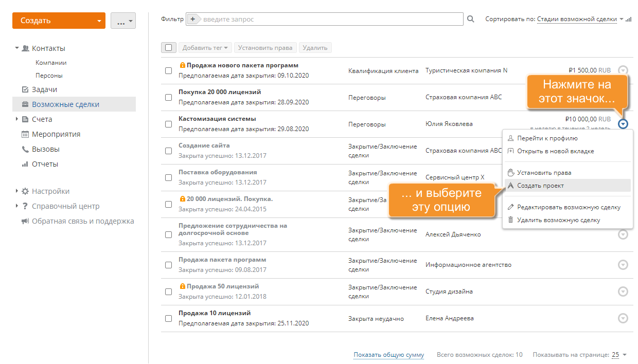Click Студия дизайна contact name

coord(449,292)
